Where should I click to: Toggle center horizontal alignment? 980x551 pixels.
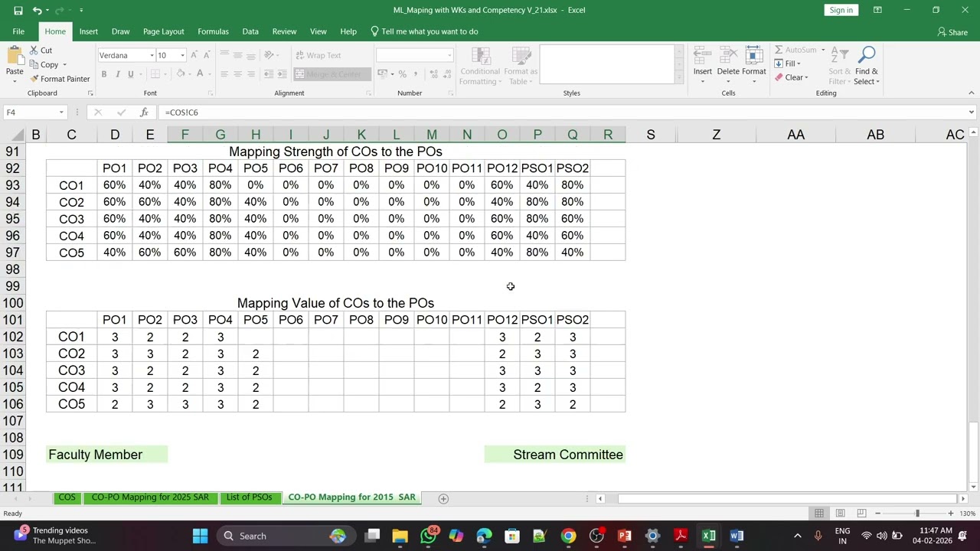237,74
